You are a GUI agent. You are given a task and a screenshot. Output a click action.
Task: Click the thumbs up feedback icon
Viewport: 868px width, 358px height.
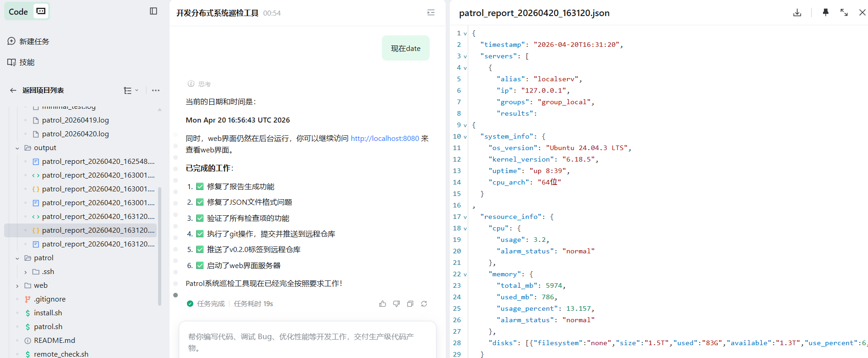pyautogui.click(x=382, y=304)
